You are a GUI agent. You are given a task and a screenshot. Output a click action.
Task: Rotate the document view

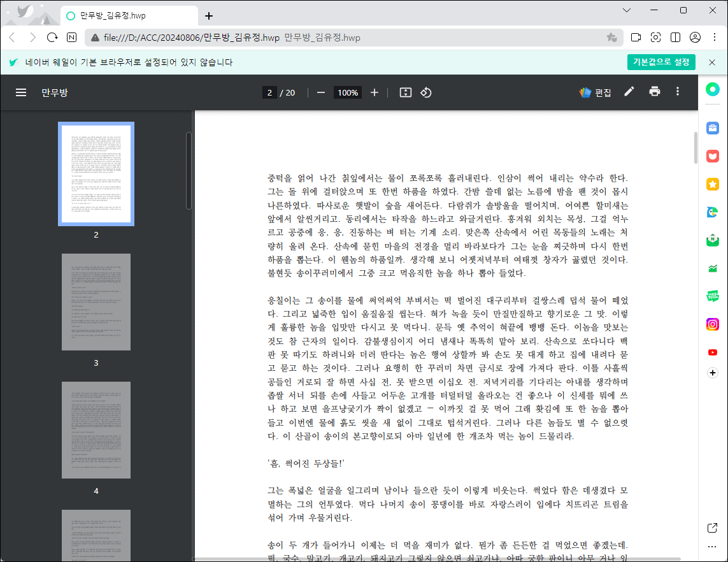(425, 92)
